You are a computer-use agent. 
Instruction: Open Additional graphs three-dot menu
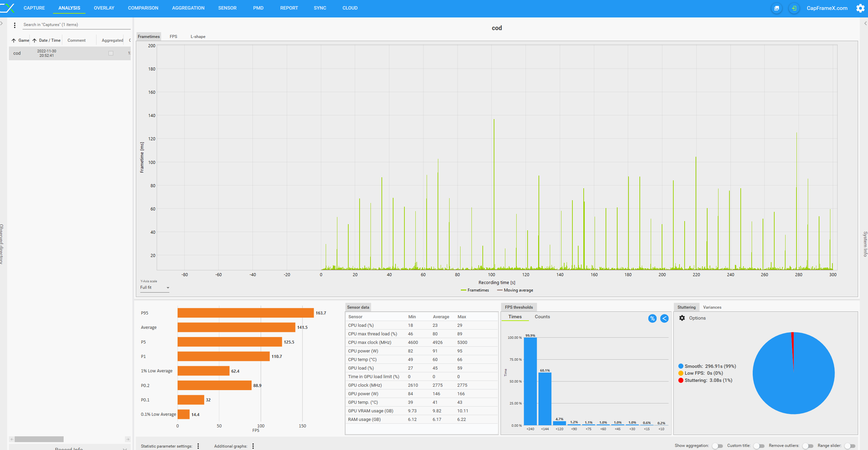tap(253, 446)
